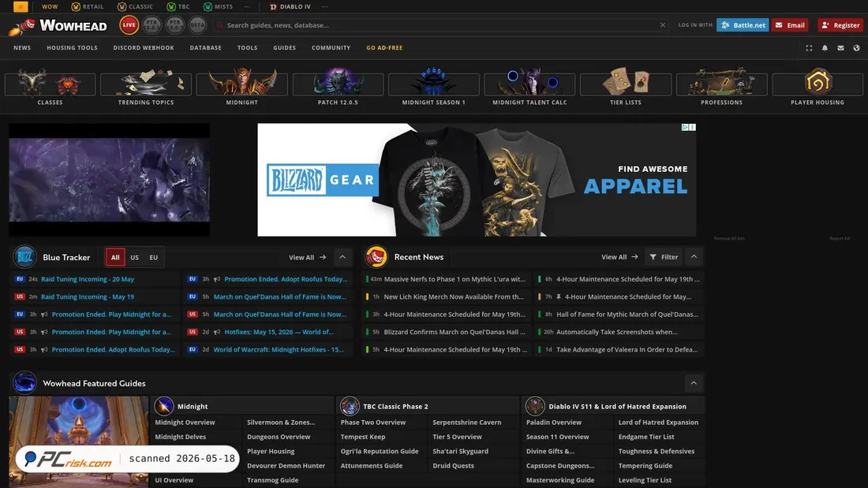The image size is (868, 488).
Task: Select the EU region filter in Blue Tracker
Action: [153, 257]
